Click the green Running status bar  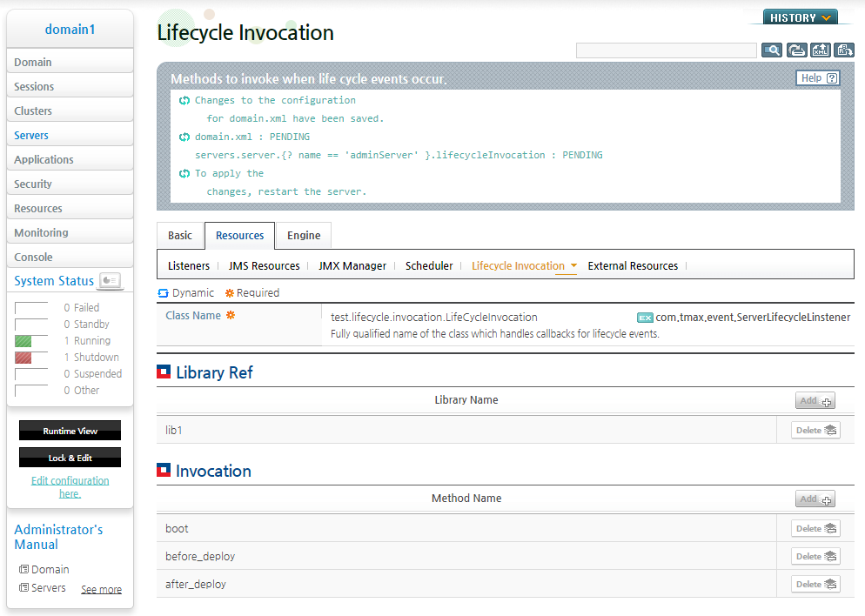click(x=23, y=341)
